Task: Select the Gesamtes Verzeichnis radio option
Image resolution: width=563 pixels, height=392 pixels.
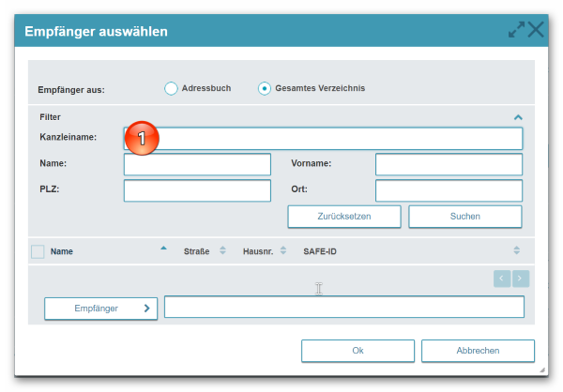Action: pos(265,88)
